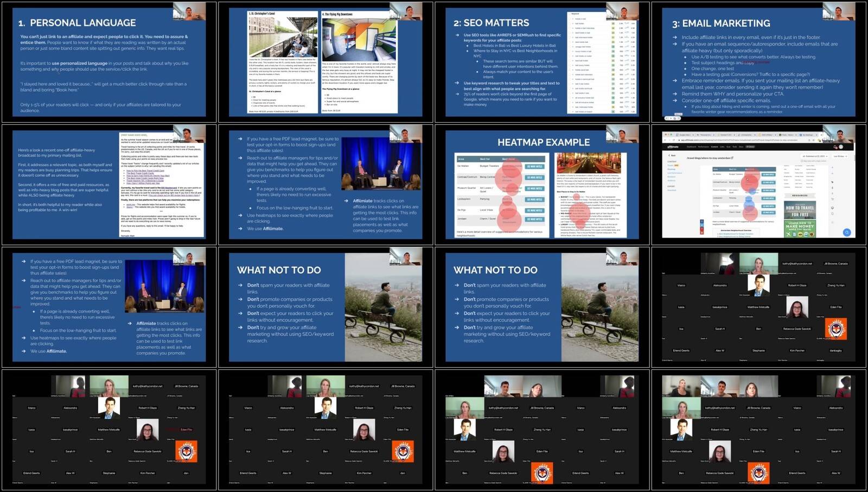Click Centraal/Centrum's hotels button in HEATMAP EXAMPLE slide
868x492 pixels.
tap(535, 177)
